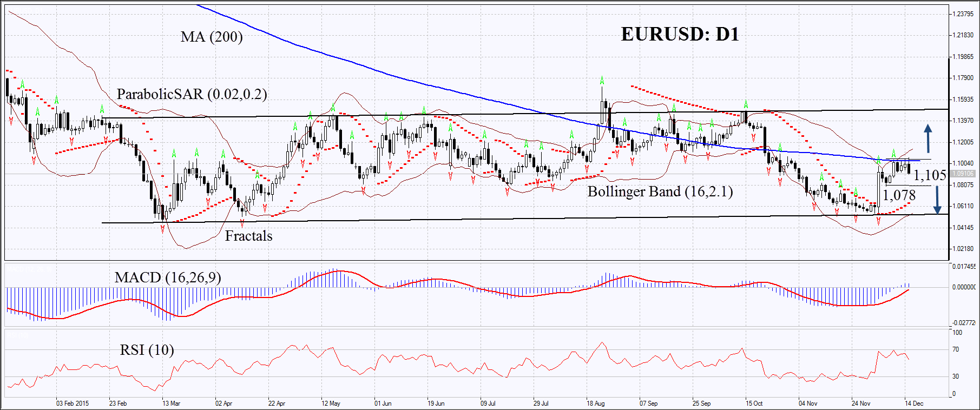The height and width of the screenshot is (410, 980).
Task: Click the MACD scale value -0.02772
Action: (x=964, y=323)
